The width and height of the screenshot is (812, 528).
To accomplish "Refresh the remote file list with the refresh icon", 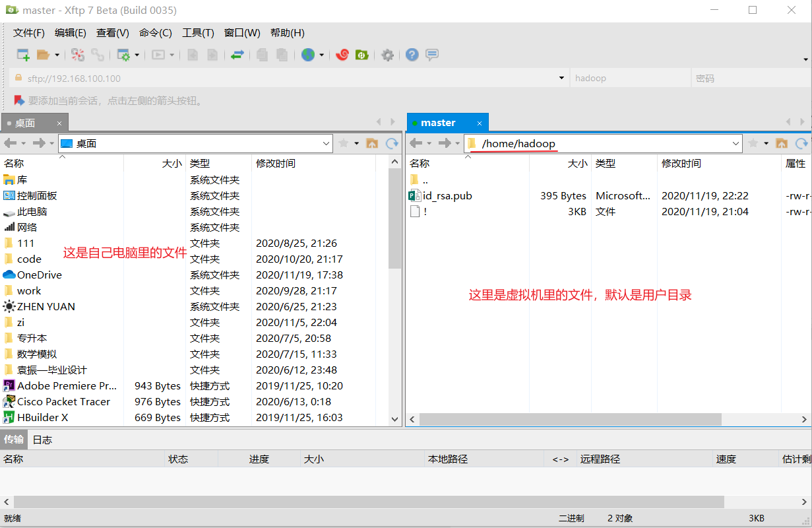I will (802, 143).
